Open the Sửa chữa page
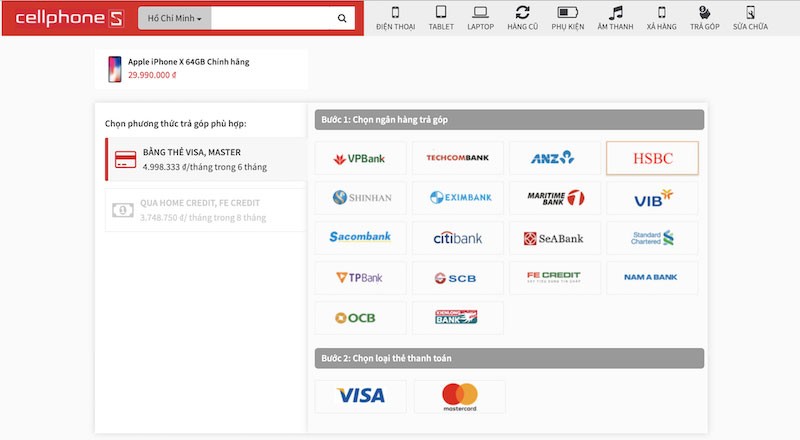Viewport: 800px width, 440px height. pos(750,18)
